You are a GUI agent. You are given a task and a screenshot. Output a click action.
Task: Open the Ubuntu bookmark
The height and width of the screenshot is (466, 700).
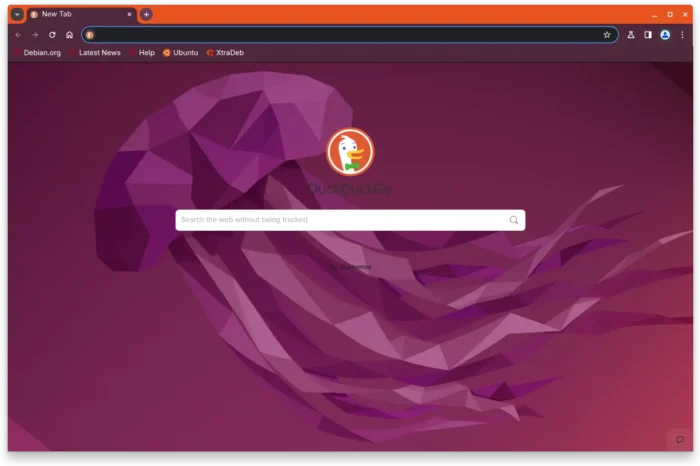(180, 53)
